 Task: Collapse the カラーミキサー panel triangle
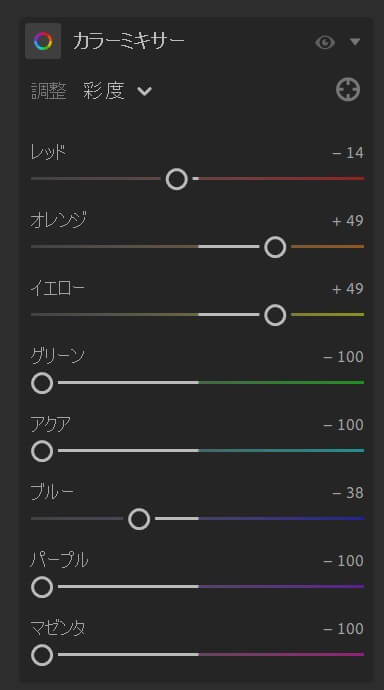(x=355, y=42)
